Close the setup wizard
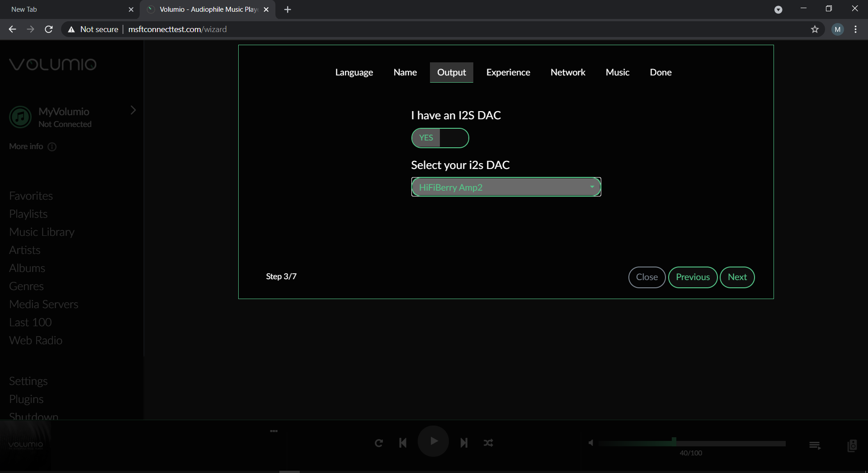The image size is (868, 473). 647,277
